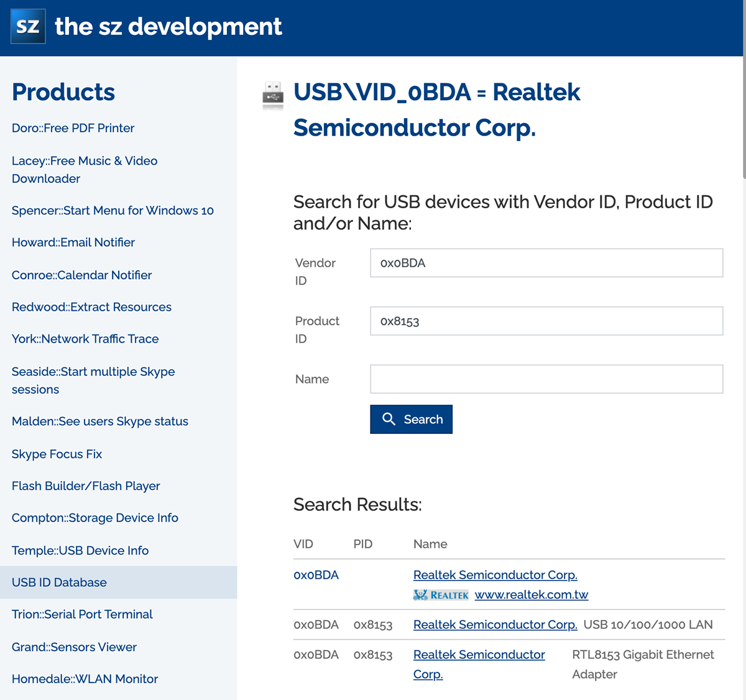Click the PID column header
Viewport: 746px width, 700px height.
[x=363, y=544]
